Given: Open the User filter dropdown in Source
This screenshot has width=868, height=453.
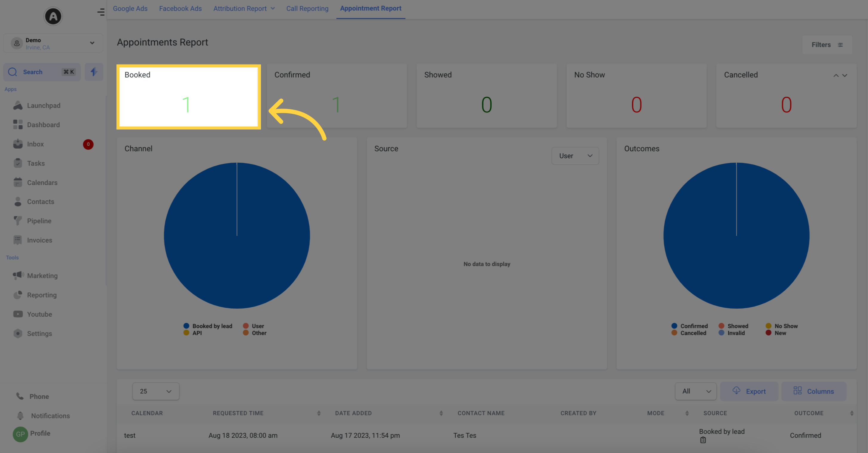Looking at the screenshot, I should [575, 155].
